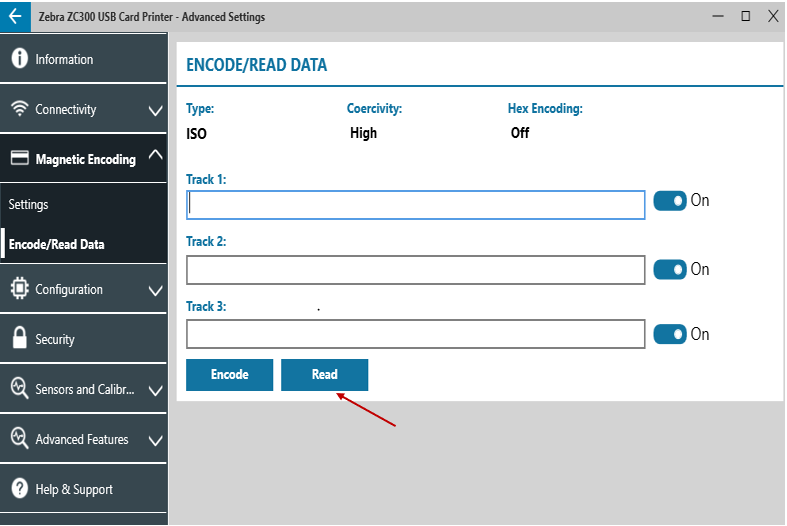Viewport: 787px width, 526px height.
Task: Click the Security padlock icon
Action: [x=19, y=338]
